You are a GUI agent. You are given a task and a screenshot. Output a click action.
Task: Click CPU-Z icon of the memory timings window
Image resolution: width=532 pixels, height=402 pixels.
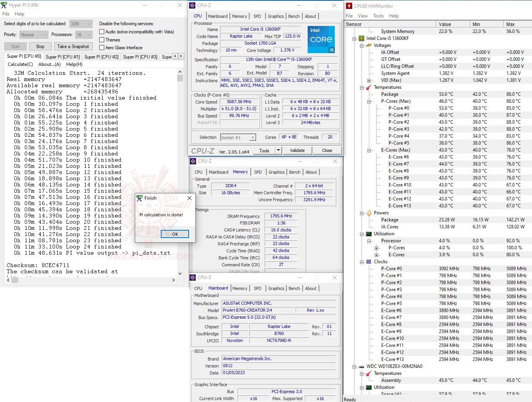[x=193, y=161]
